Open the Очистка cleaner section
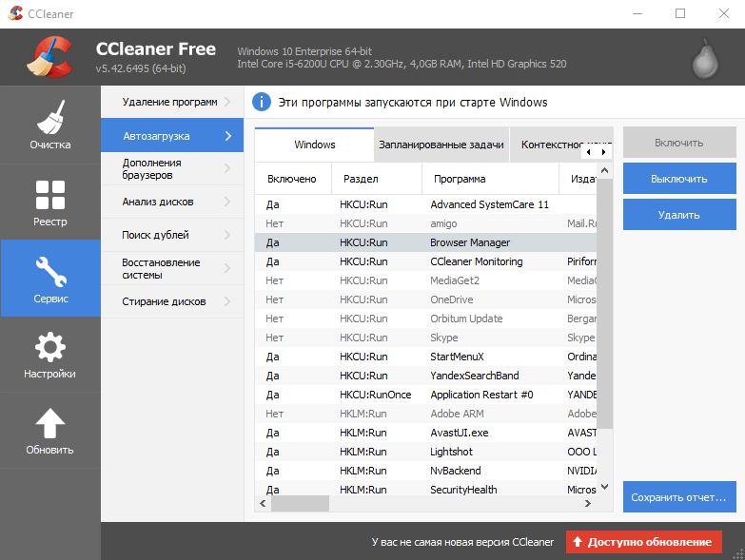Image resolution: width=745 pixels, height=560 pixels. pos(50,125)
